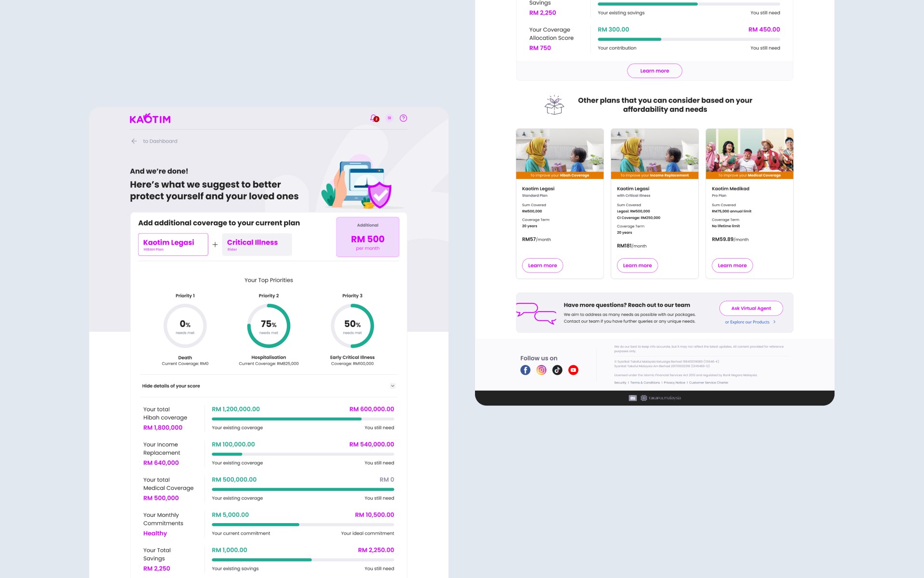The width and height of the screenshot is (924, 578).
Task: Click the Kaotim logo
Action: coord(150,118)
